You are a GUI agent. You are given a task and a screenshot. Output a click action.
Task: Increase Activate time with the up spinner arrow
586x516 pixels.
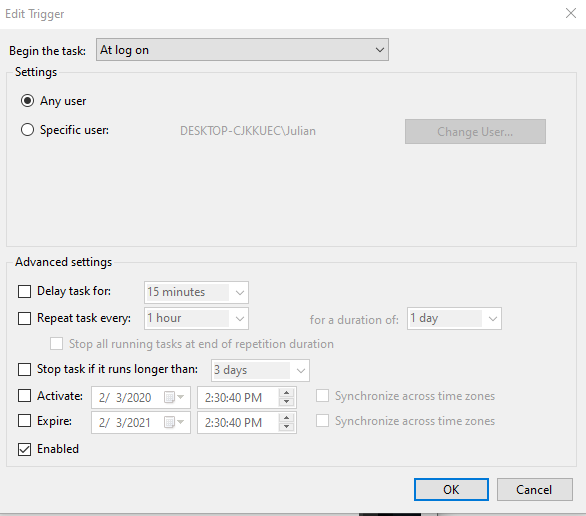286,393
